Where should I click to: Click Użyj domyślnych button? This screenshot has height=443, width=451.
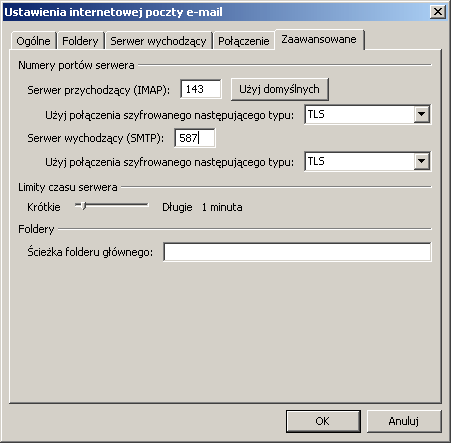click(x=280, y=89)
